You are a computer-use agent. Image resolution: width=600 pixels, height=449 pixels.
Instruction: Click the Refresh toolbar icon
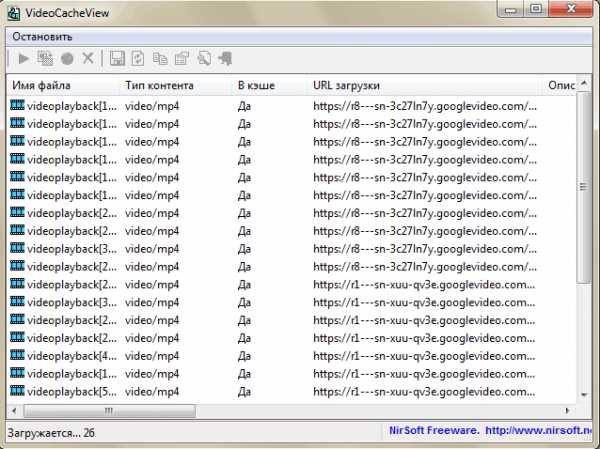tap(138, 59)
